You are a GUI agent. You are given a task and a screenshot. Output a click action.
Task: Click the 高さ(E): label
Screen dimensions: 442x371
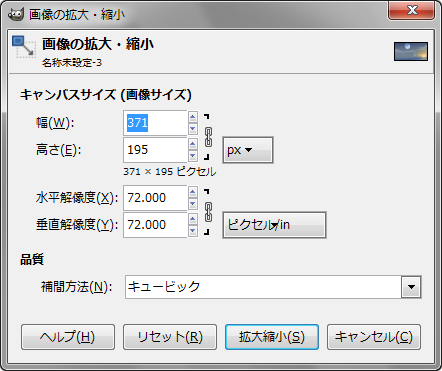tap(58, 150)
